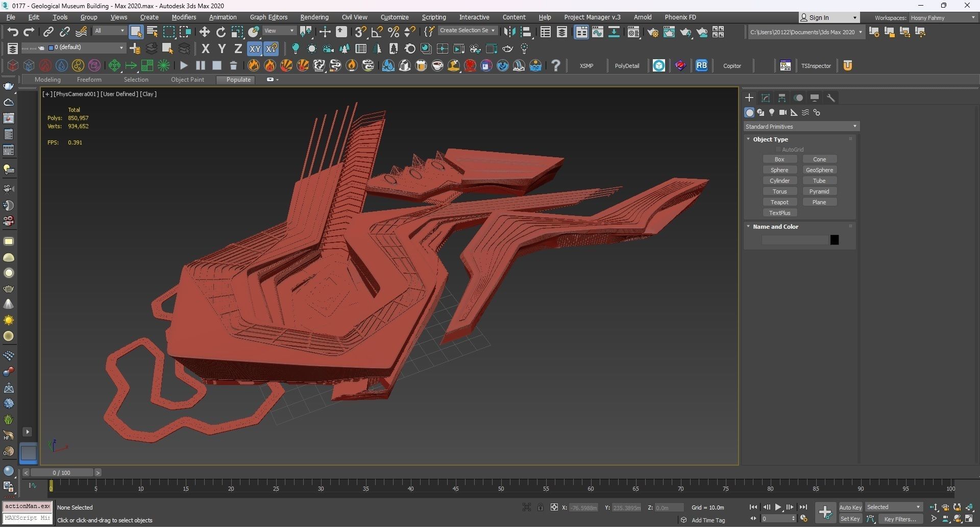Screen dimensions: 980x531
Task: Open the selection filter All dropdown
Action: (x=109, y=31)
